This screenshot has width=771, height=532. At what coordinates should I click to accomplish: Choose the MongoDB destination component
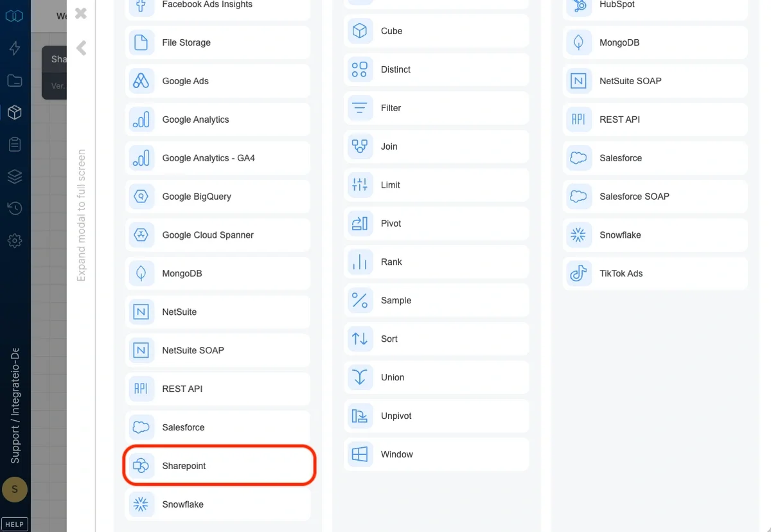(x=655, y=42)
